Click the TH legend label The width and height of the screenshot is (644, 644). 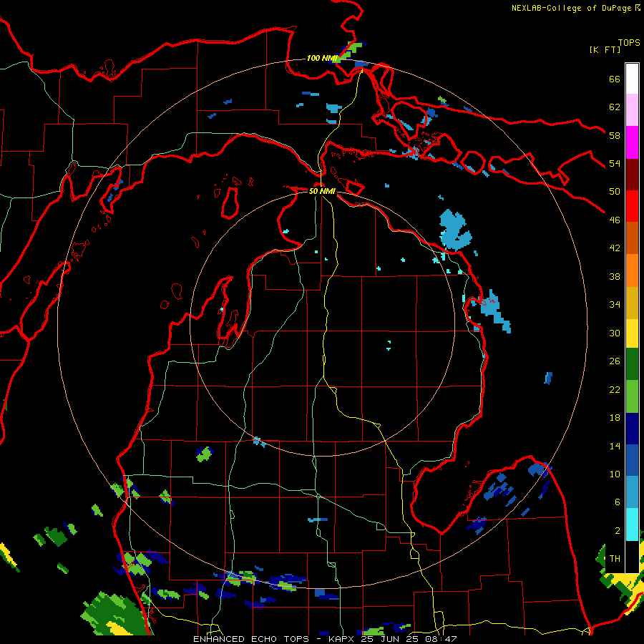click(x=615, y=558)
